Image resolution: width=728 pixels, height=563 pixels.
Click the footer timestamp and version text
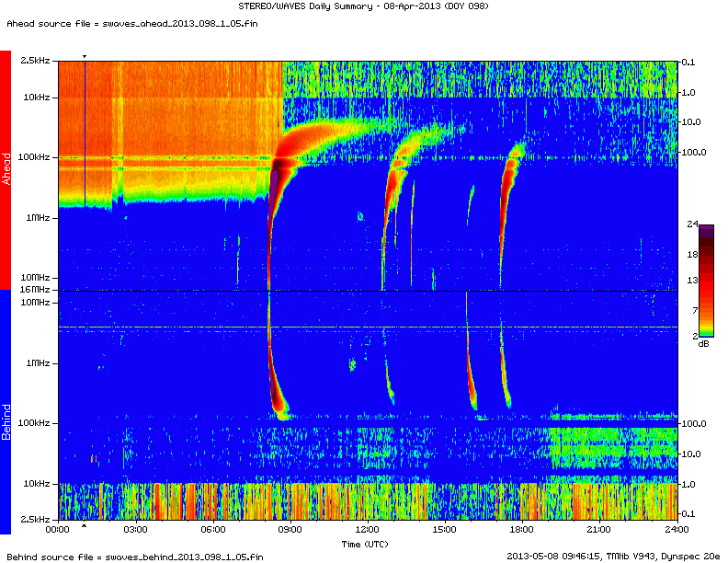point(613,556)
